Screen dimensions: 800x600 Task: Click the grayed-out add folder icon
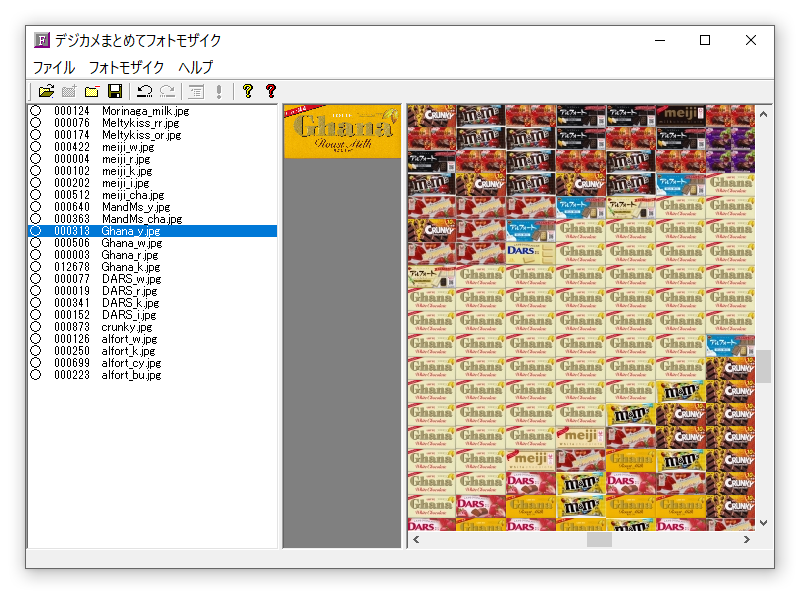(69, 91)
